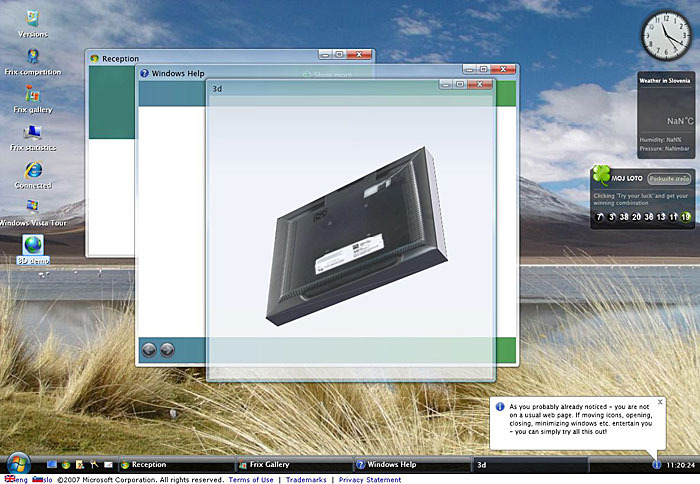The height and width of the screenshot is (484, 700).
Task: Click the Weather in Slovenia gadget
Action: pos(666,115)
